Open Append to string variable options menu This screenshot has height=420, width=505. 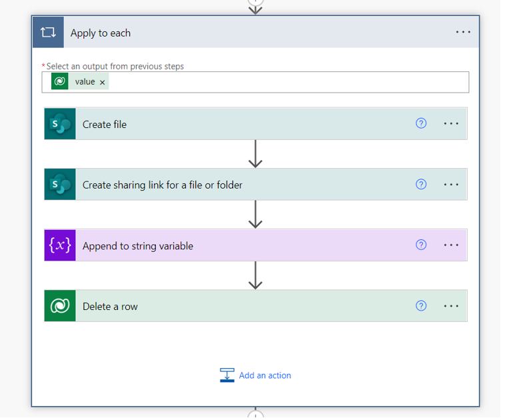451,245
